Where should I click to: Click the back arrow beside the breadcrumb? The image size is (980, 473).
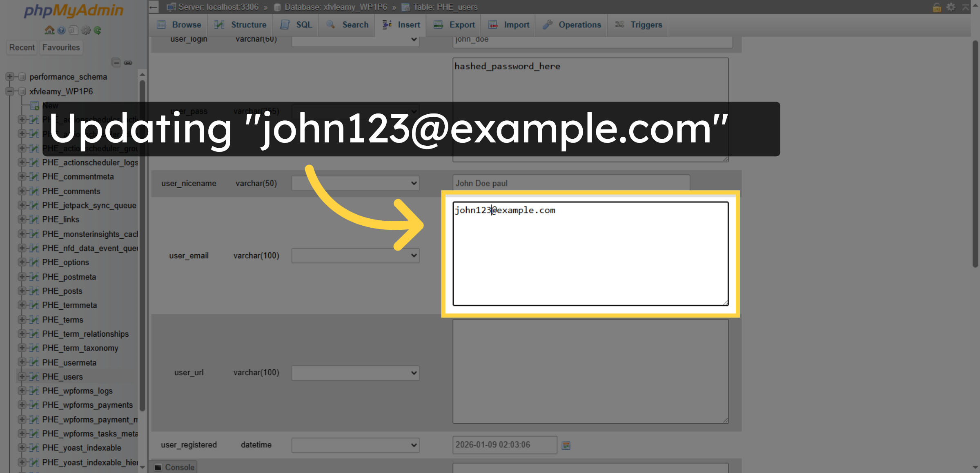(x=153, y=7)
